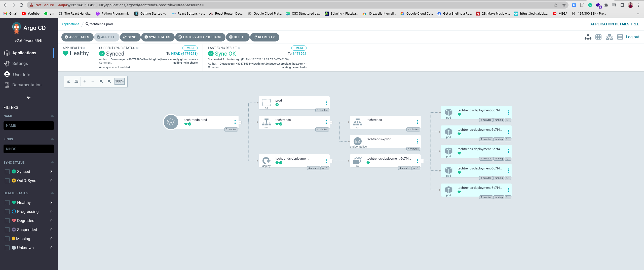Image resolution: width=644 pixels, height=270 pixels.
Task: Zoom in on the resource tree with magnifier icon
Action: (x=101, y=81)
